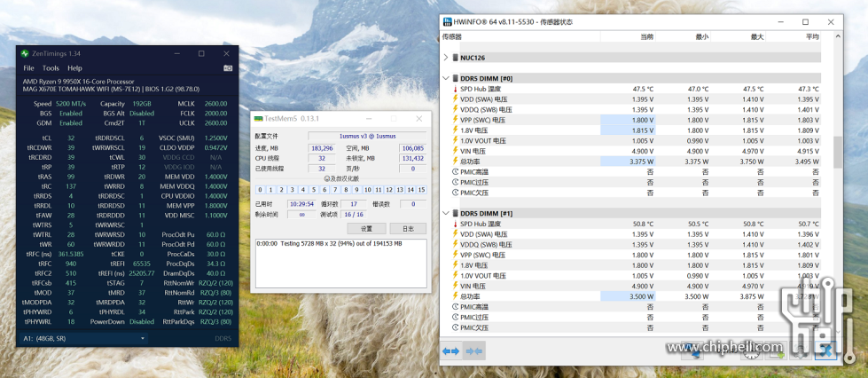This screenshot has width=868, height=378.
Task: Expand the NUC126 sensor group
Action: tap(446, 58)
